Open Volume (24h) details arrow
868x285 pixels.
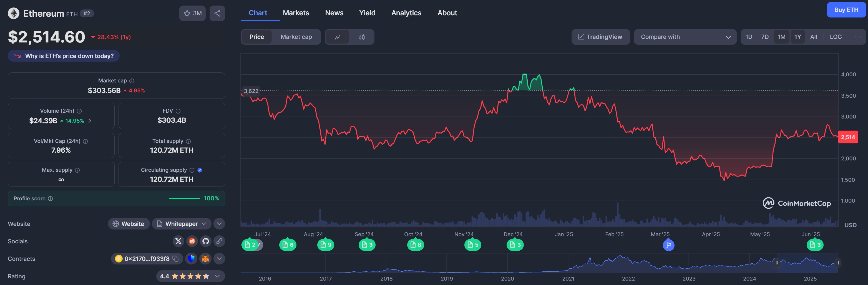tap(90, 121)
